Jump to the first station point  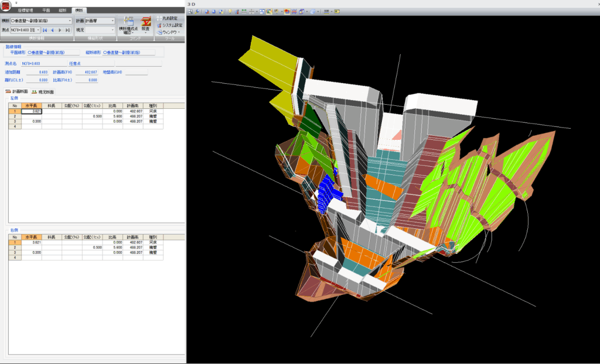45,30
